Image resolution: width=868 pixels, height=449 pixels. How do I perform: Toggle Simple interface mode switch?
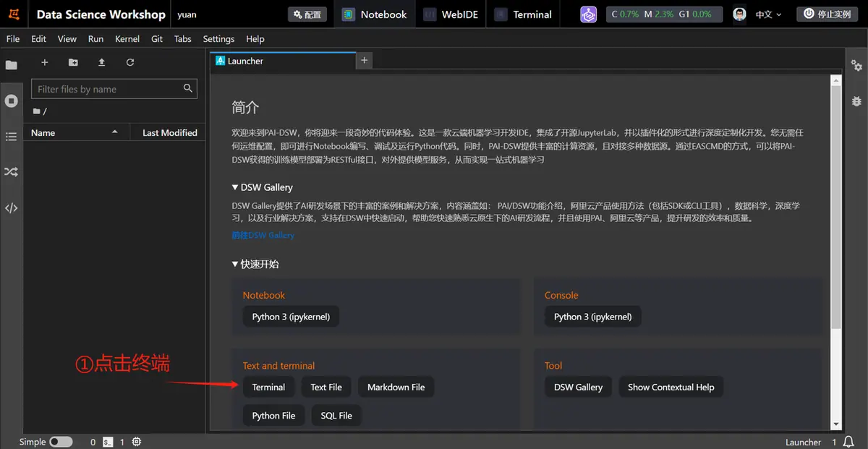click(x=61, y=442)
